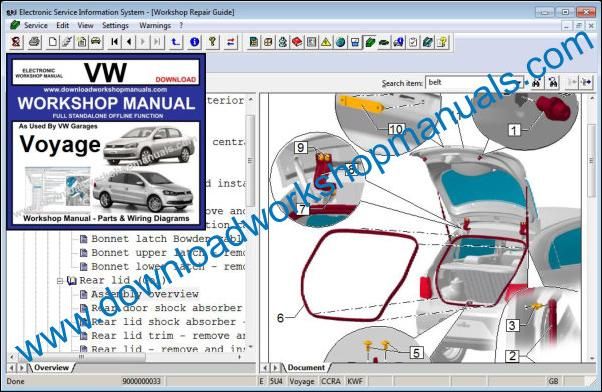Click the vehicle selection car icon
This screenshot has height=392, width=602.
click(96, 41)
